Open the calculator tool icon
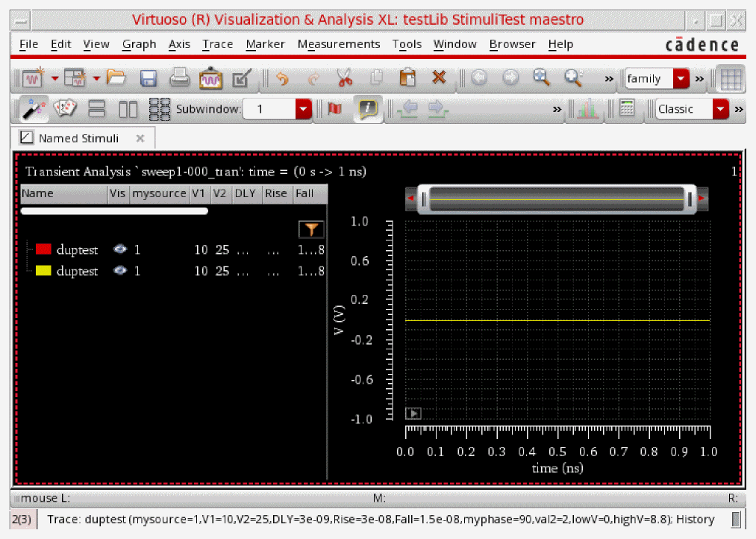 pyautogui.click(x=628, y=109)
